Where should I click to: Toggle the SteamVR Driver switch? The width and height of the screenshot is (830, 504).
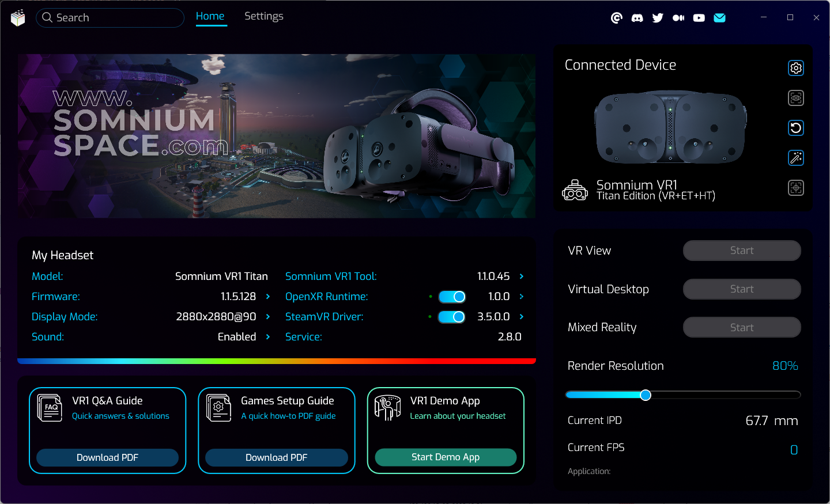[x=452, y=317]
